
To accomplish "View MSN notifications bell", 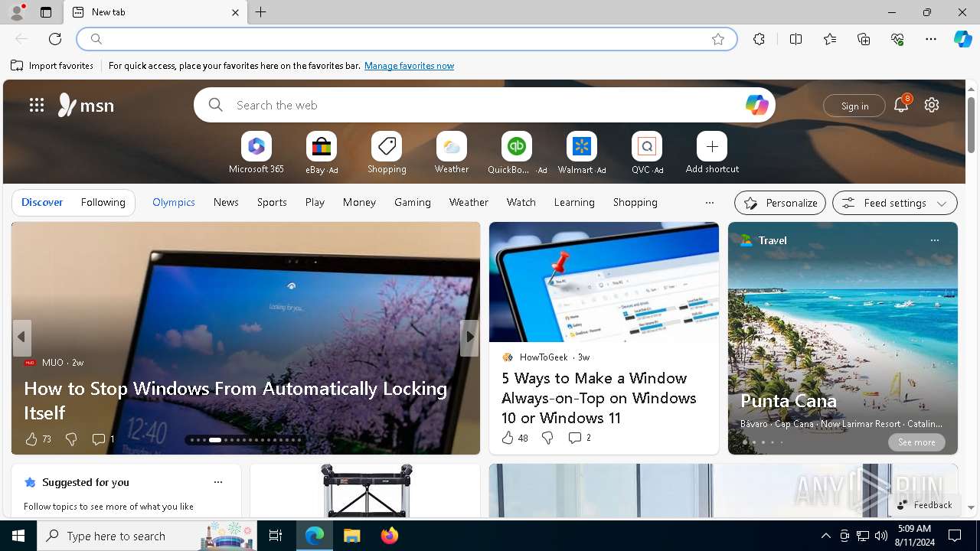I will (901, 105).
